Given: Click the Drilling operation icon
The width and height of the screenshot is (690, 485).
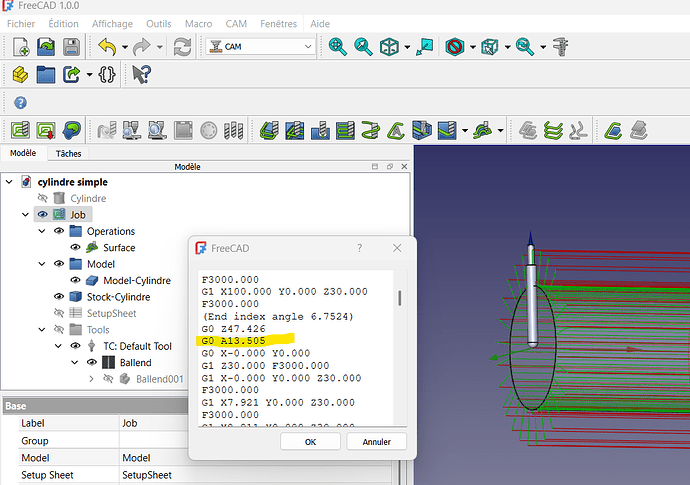Looking at the screenshot, I should pyautogui.click(x=320, y=131).
